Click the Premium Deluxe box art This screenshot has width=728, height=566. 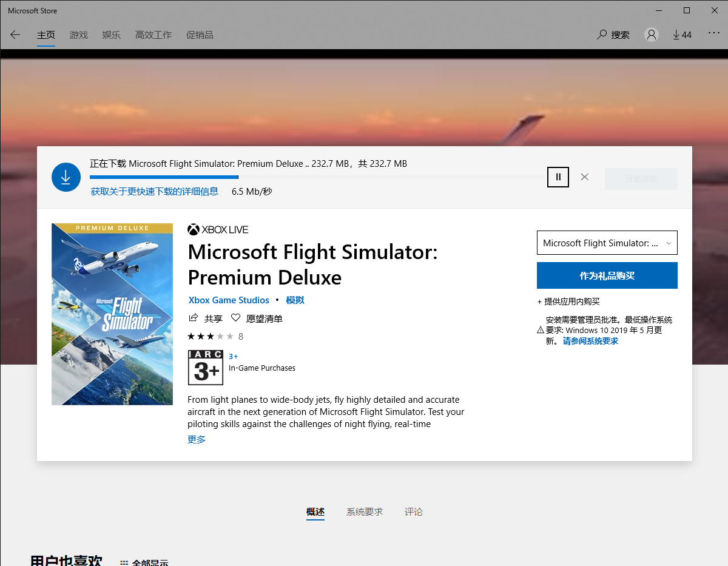coord(112,314)
